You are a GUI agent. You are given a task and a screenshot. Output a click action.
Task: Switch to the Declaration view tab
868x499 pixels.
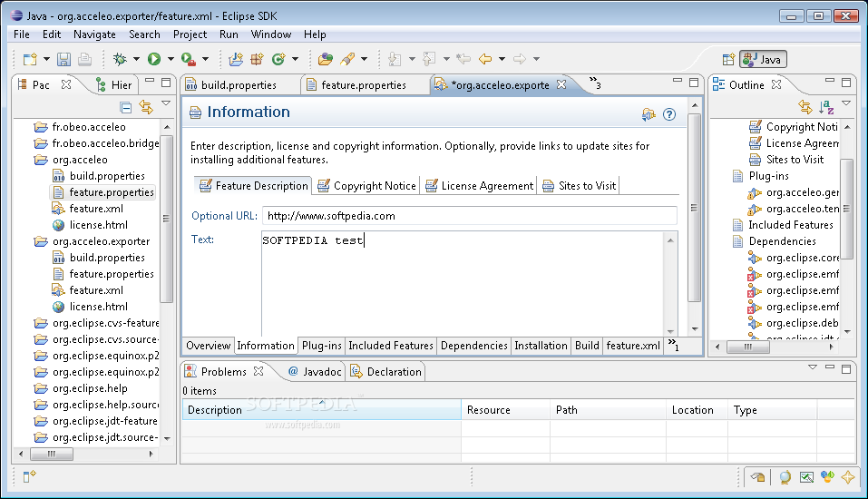pos(386,372)
